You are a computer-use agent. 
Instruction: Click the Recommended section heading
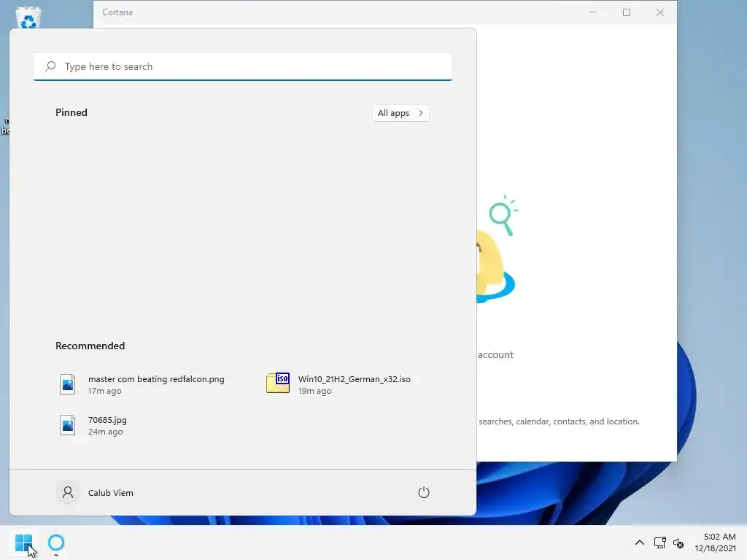[x=90, y=346]
